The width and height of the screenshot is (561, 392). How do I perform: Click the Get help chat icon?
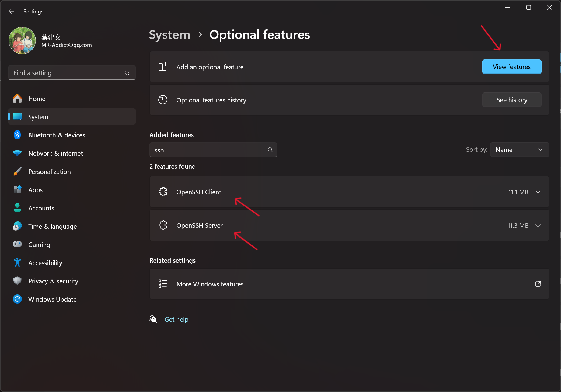click(153, 319)
